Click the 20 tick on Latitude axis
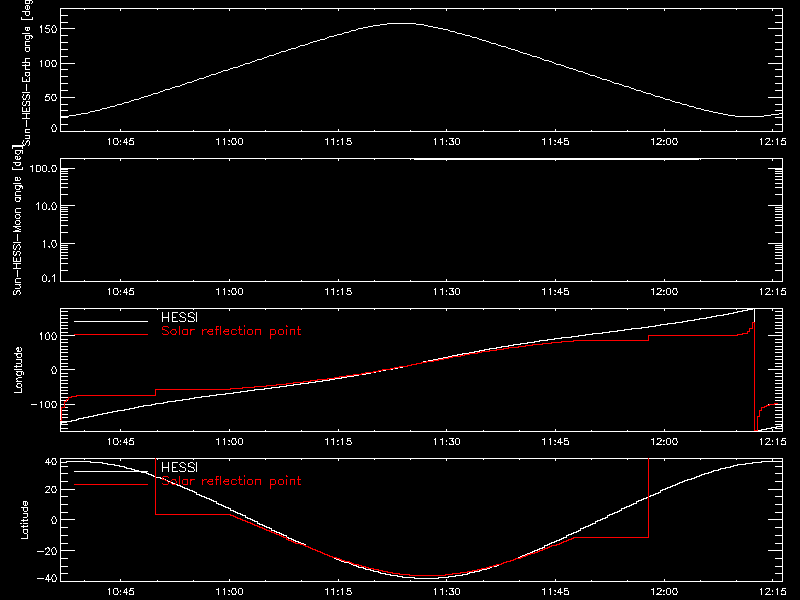Viewport: 800px width, 600px height. tap(51, 490)
